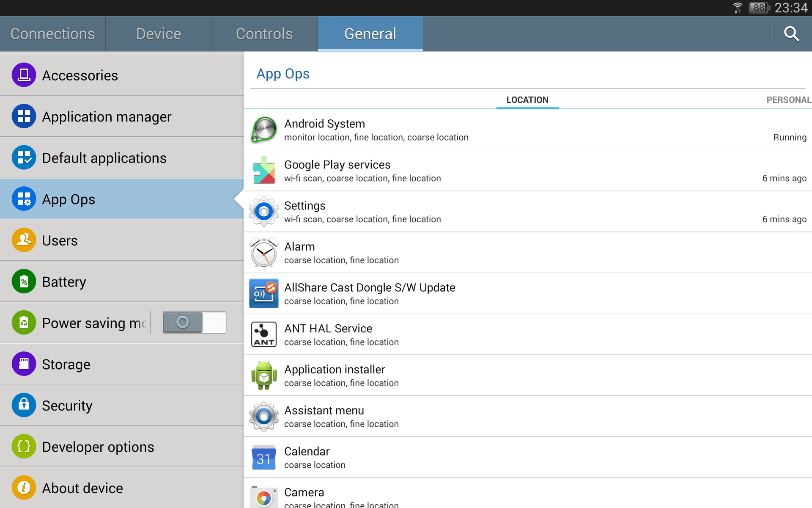
Task: Toggle the Power saving mode switch
Action: [194, 323]
